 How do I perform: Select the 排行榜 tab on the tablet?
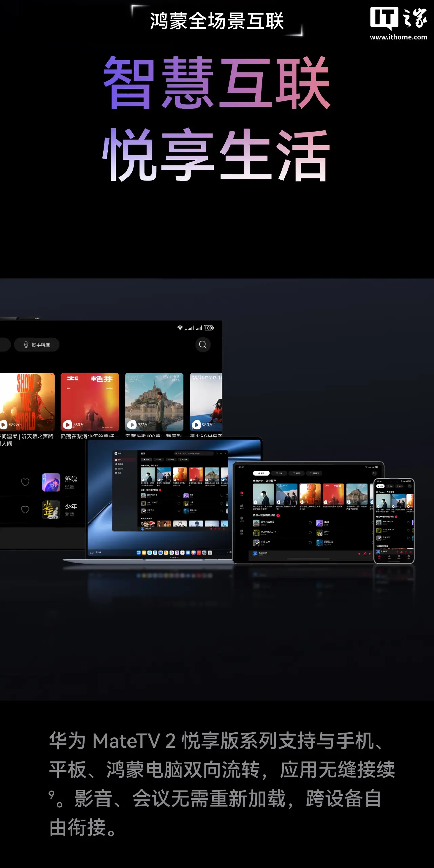point(297,473)
